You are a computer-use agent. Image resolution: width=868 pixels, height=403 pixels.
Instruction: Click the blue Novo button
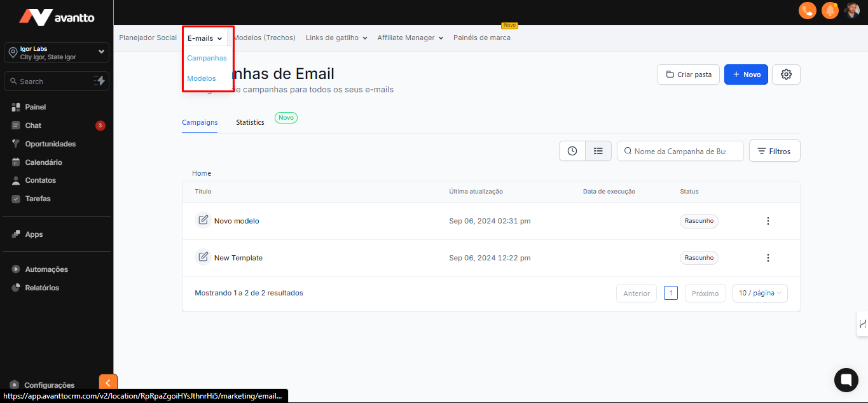746,74
